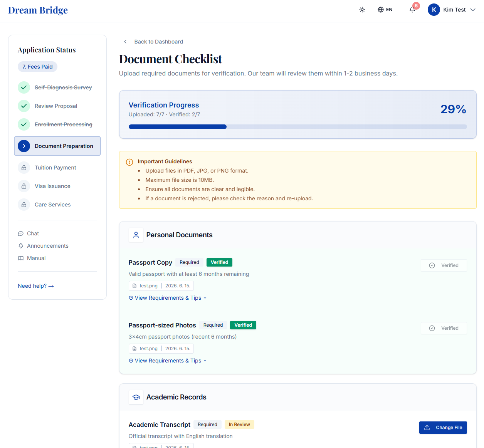484x448 pixels.
Task: Click the K user avatar circle
Action: pos(434,10)
